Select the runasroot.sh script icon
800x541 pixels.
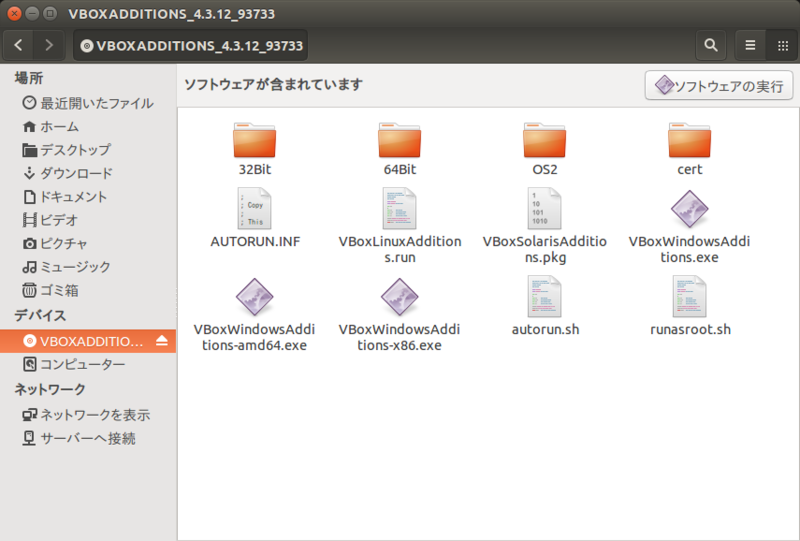tap(689, 297)
